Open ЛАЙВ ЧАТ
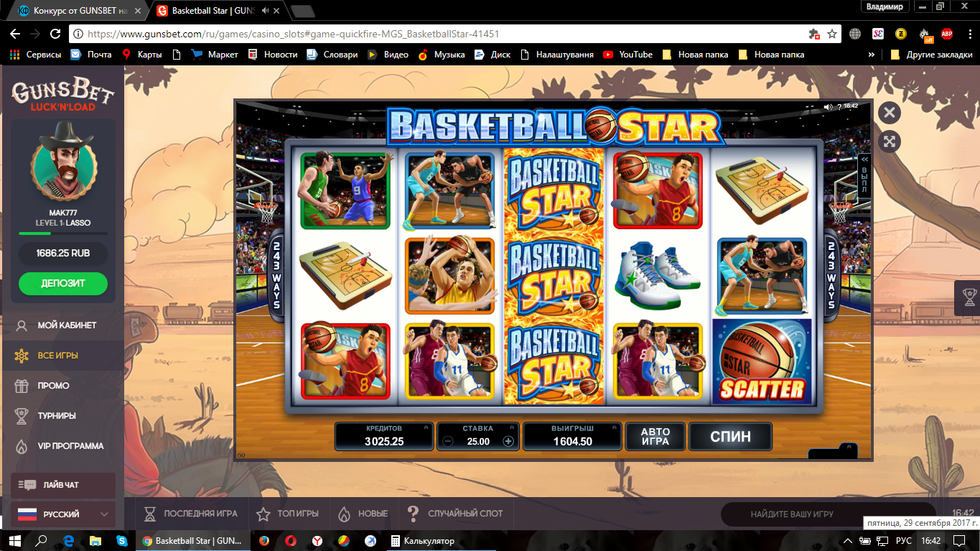980x551 pixels. click(x=63, y=486)
